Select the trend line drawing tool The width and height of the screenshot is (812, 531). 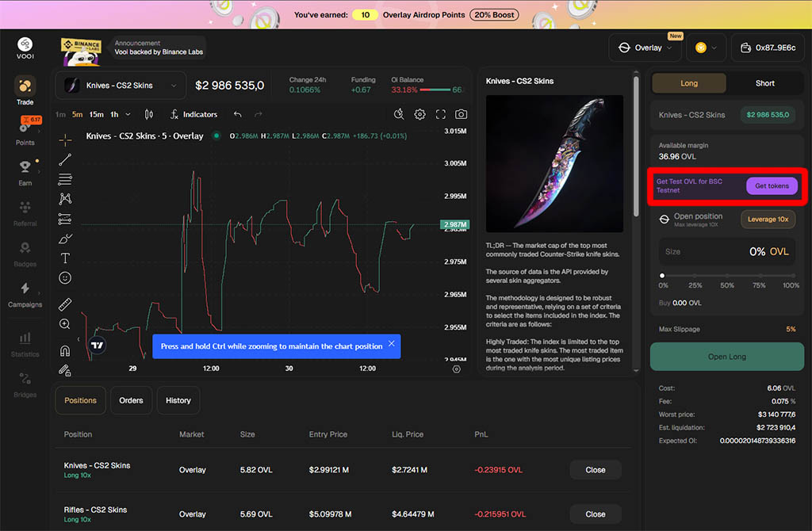click(x=65, y=159)
